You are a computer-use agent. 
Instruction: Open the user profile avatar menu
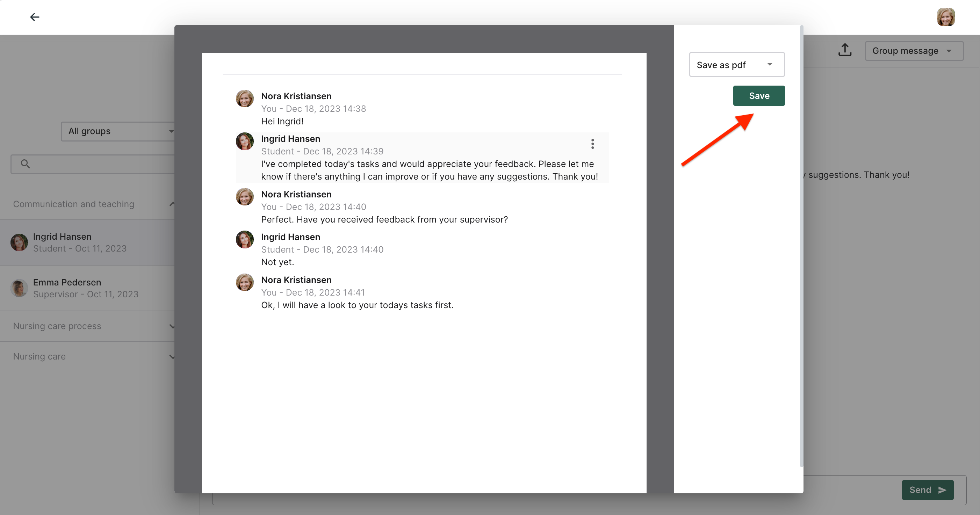click(945, 17)
